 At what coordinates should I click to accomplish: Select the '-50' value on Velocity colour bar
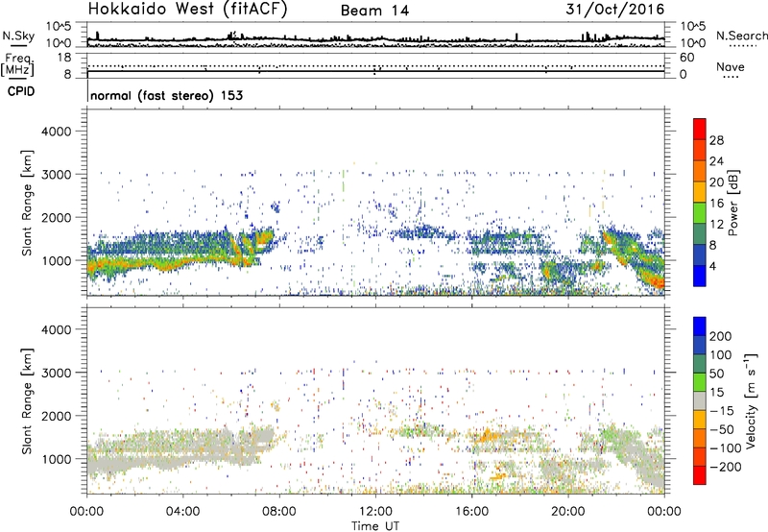pos(723,429)
